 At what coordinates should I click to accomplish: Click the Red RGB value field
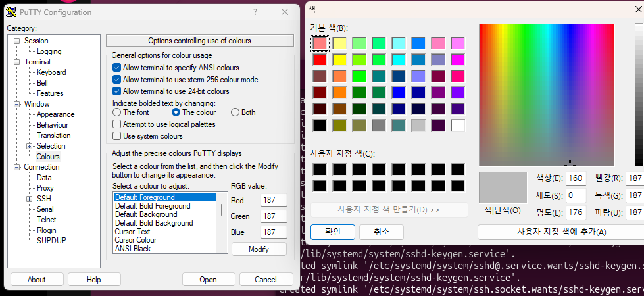click(274, 201)
